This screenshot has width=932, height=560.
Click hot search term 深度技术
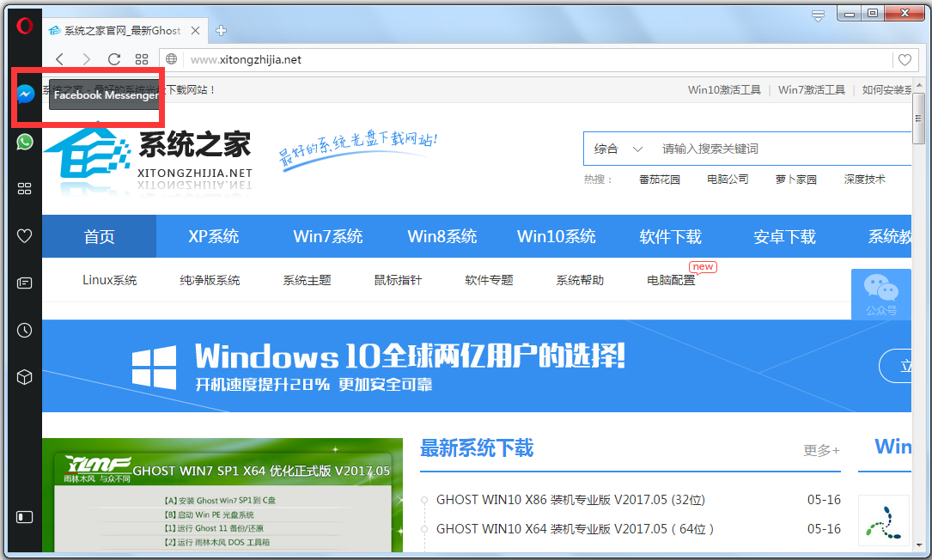coord(864,179)
